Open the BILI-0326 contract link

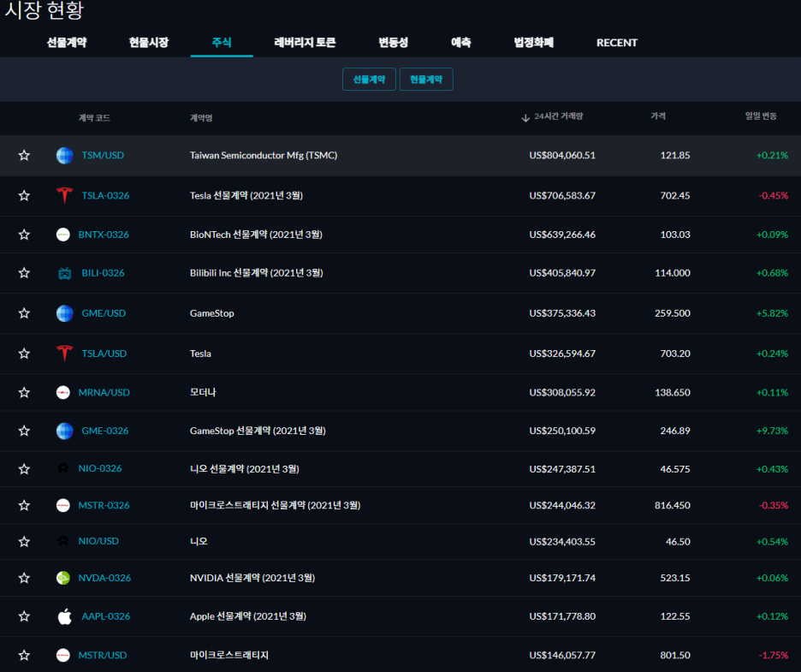(x=103, y=273)
